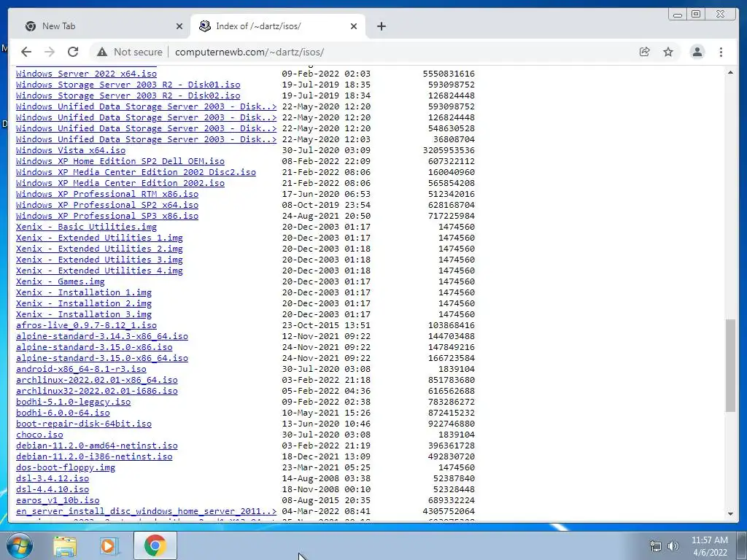Show the clock and date flyout

click(x=710, y=546)
